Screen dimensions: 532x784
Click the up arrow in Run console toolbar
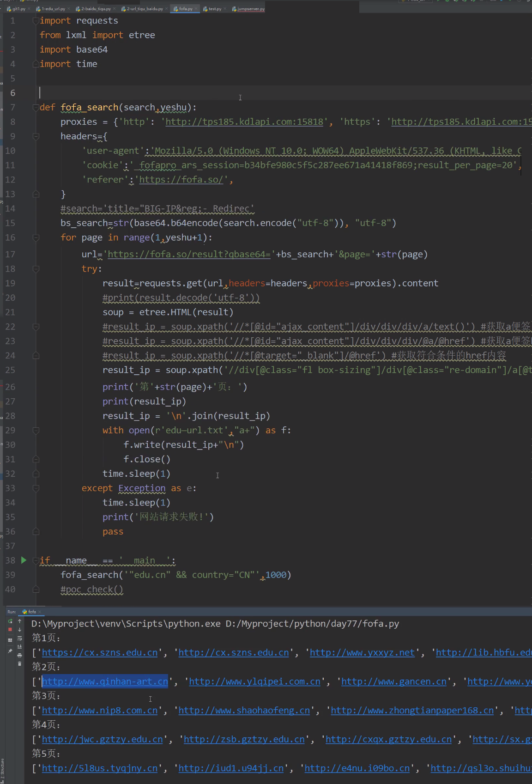[x=19, y=621]
